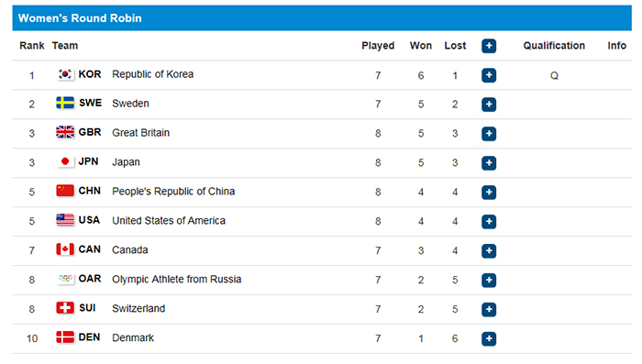
Task: Click the Played column header
Action: point(378,46)
